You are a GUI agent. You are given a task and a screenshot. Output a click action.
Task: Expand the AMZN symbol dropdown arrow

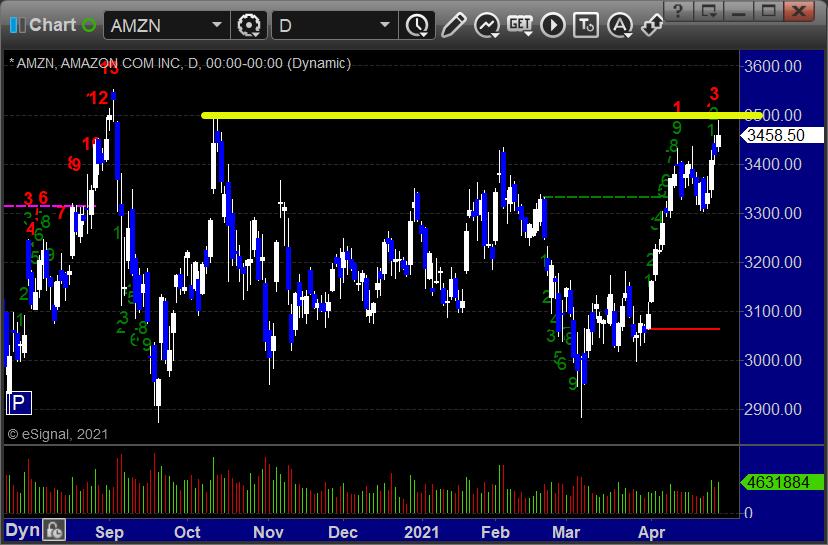click(217, 25)
